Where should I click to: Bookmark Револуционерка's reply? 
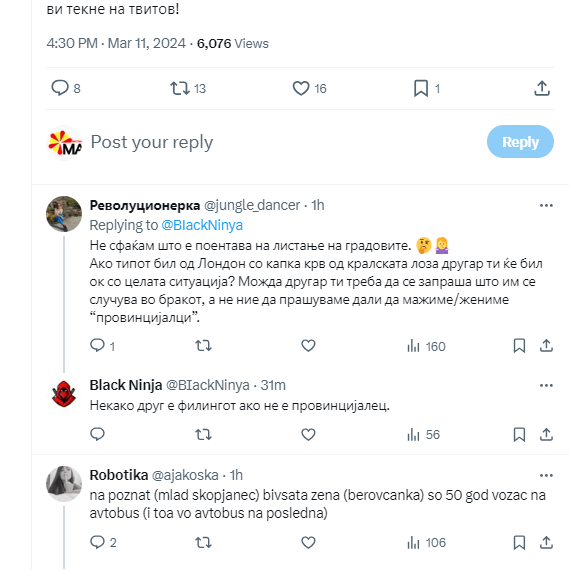pos(519,346)
